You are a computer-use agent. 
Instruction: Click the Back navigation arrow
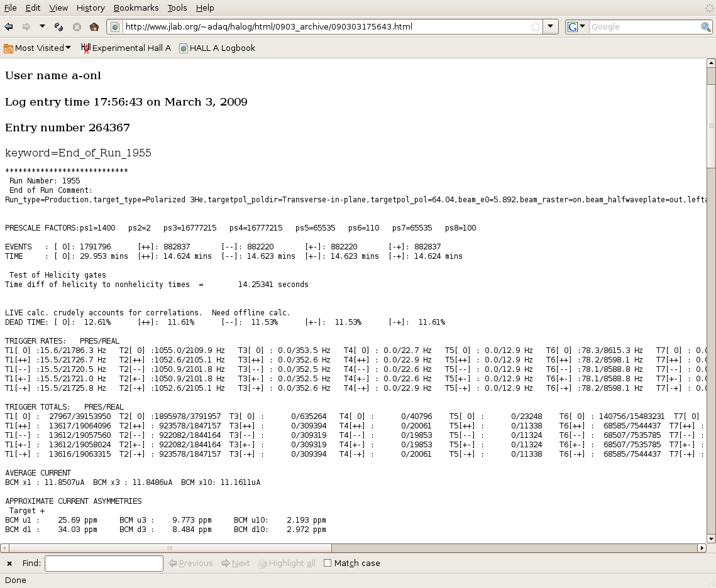click(9, 27)
